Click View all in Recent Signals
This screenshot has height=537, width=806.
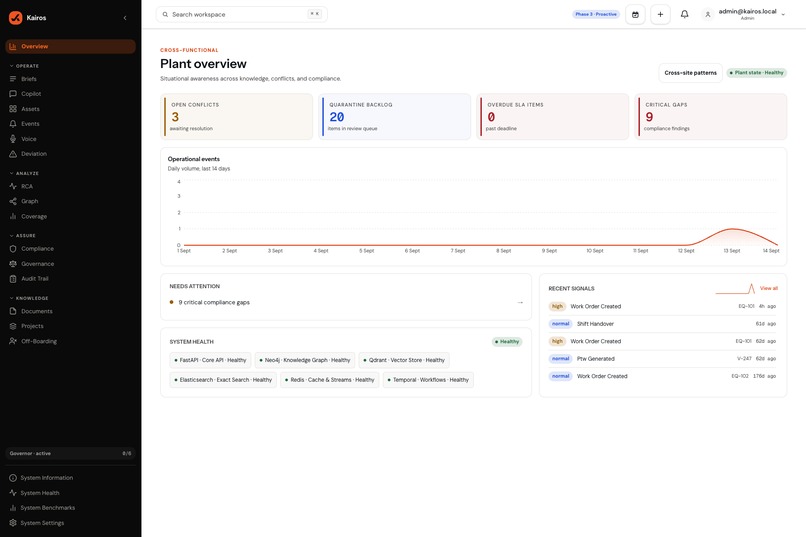coord(768,288)
